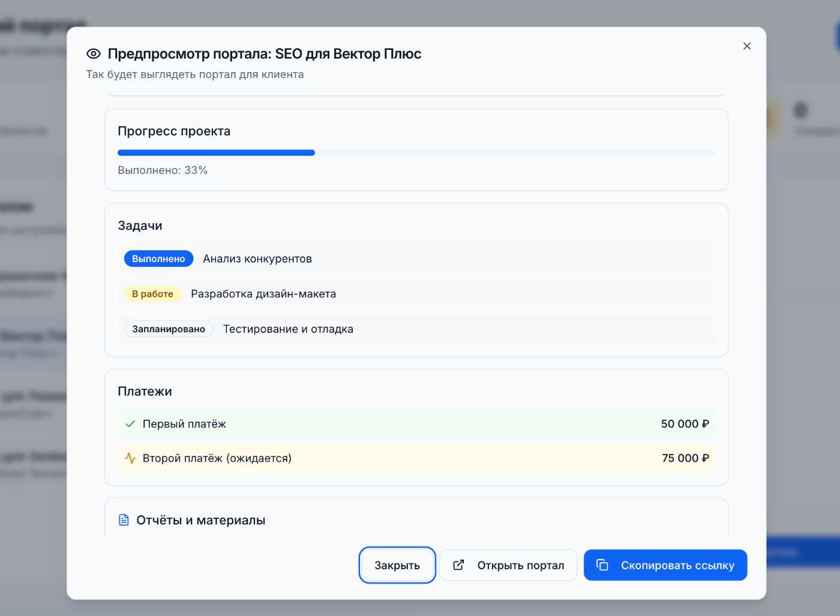
Task: Click the document icon by Отчёты и материалы
Action: tap(124, 520)
